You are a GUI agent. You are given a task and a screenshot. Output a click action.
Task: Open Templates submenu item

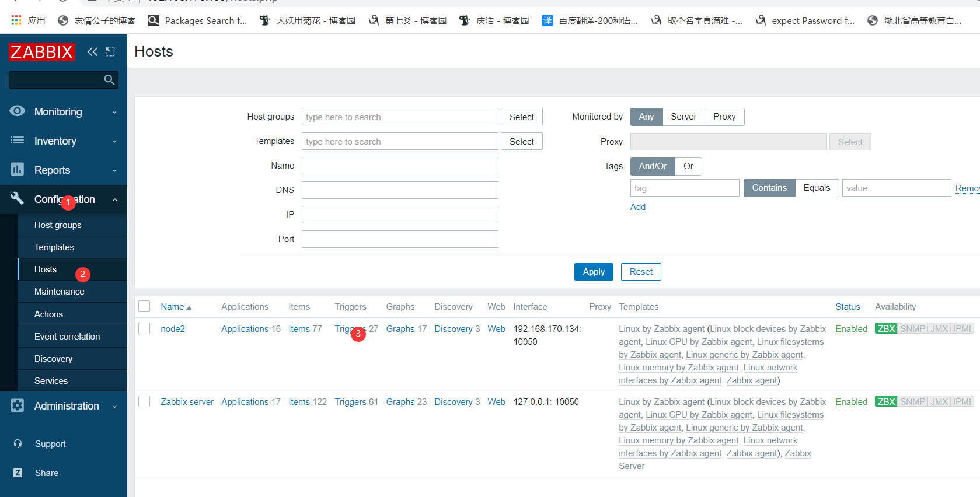point(72,247)
